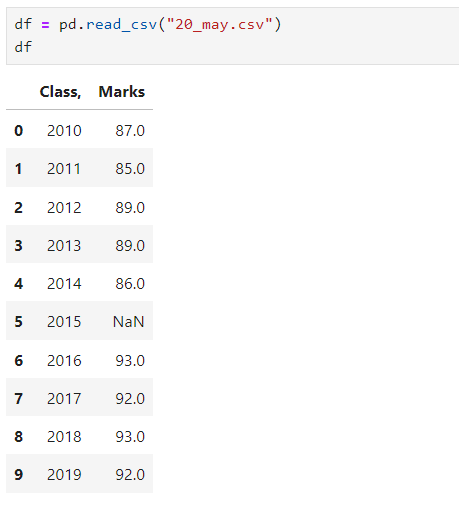Viewport: 459px width, 515px height.
Task: Click the cell showing 2015
Action: tap(64, 322)
